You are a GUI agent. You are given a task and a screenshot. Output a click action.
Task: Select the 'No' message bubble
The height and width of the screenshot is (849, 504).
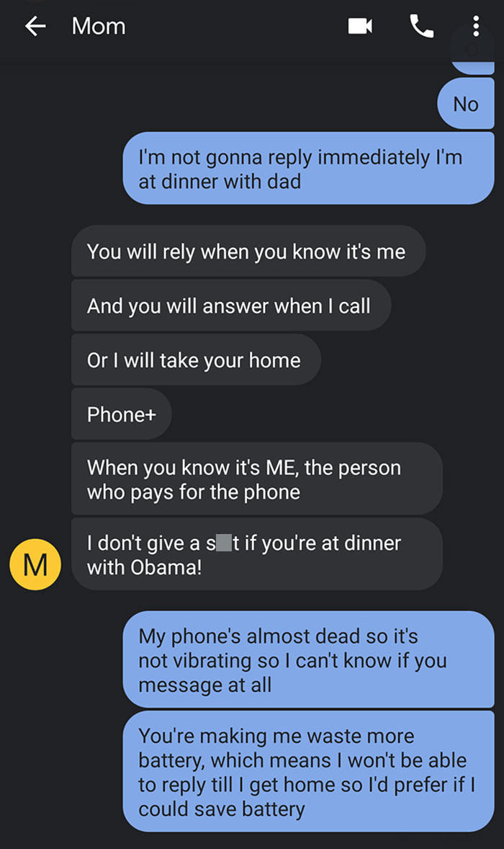click(x=466, y=103)
